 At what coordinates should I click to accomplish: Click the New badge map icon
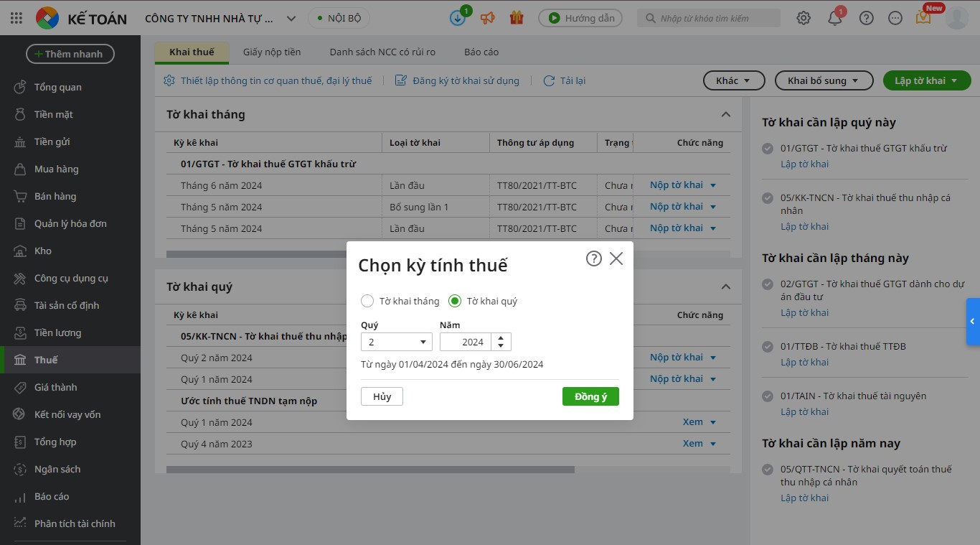tap(923, 18)
